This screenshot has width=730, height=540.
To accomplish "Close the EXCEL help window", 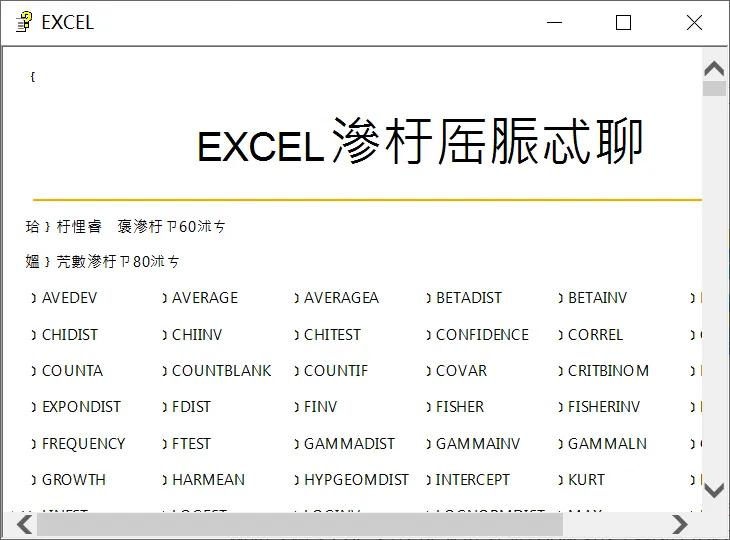I will click(694, 22).
